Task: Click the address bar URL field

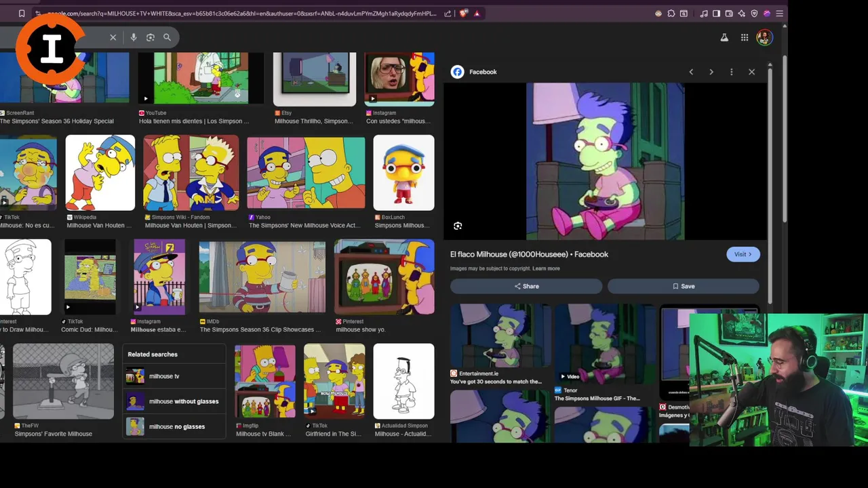Action: pyautogui.click(x=241, y=14)
